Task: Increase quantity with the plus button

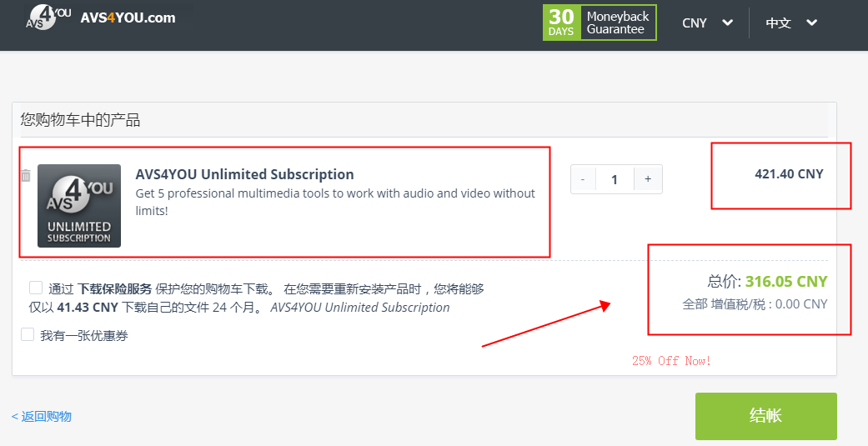Action: (648, 179)
